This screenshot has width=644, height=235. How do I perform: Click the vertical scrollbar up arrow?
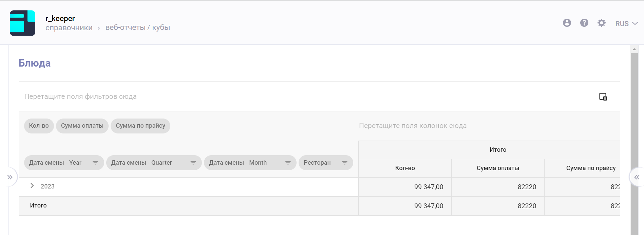pos(634,49)
